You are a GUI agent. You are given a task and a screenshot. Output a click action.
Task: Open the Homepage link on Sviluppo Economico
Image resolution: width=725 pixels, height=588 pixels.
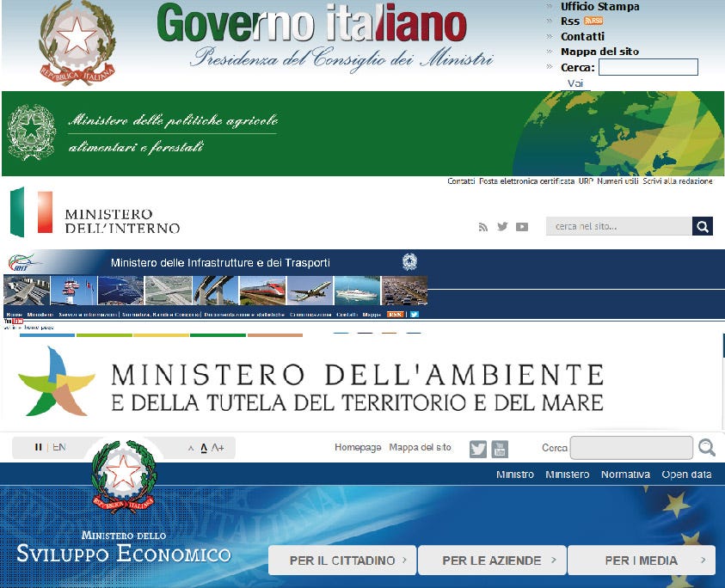[x=358, y=447]
